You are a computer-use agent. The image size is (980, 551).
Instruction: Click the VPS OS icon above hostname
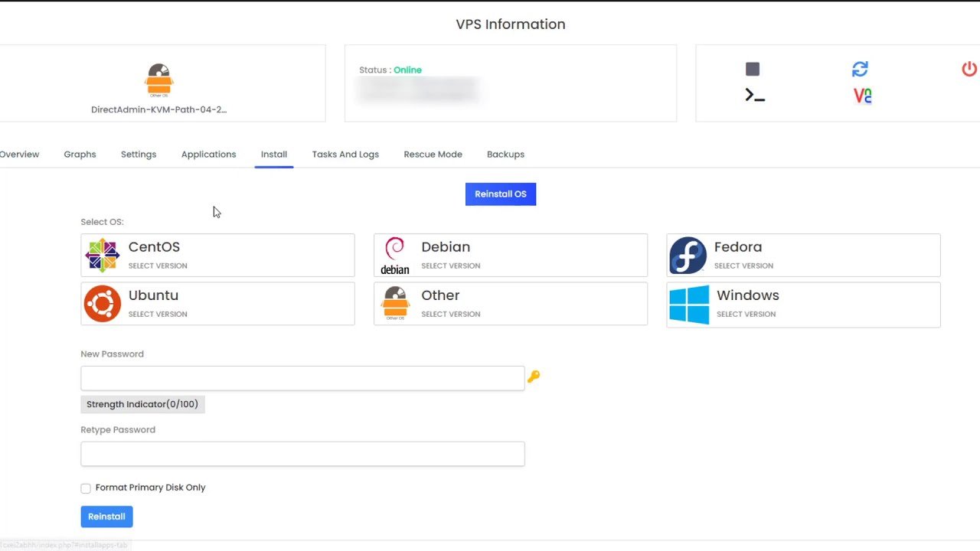159,80
